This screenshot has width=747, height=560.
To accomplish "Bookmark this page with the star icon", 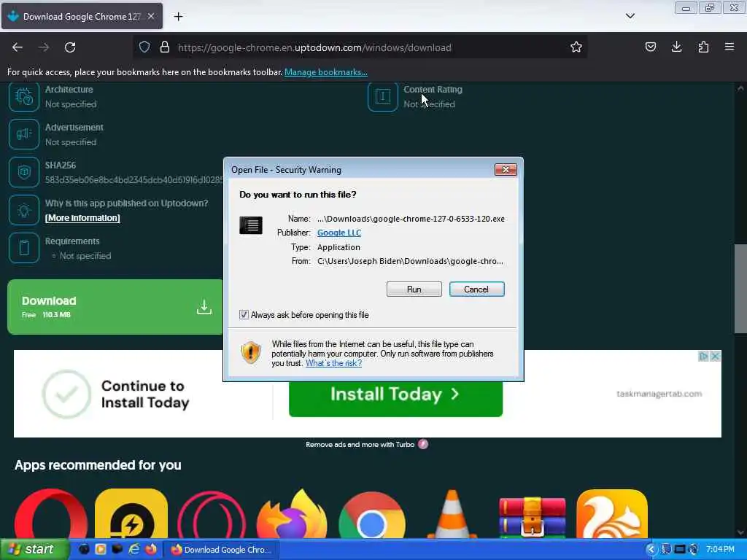I will (576, 47).
